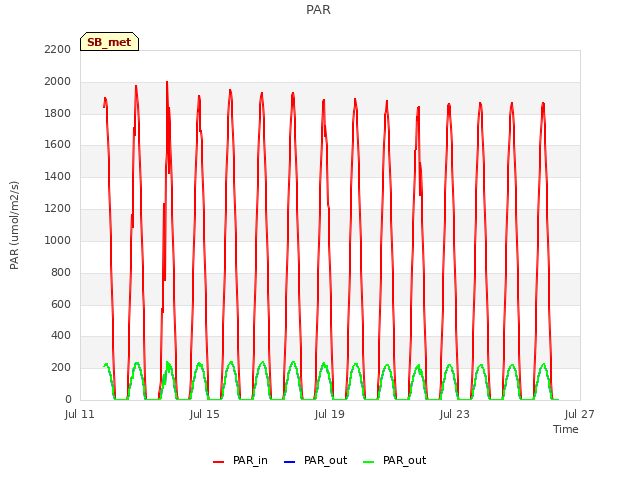The height and width of the screenshot is (480, 640).
Task: Click the 1000 y-axis tick label
Action: coord(58,240)
